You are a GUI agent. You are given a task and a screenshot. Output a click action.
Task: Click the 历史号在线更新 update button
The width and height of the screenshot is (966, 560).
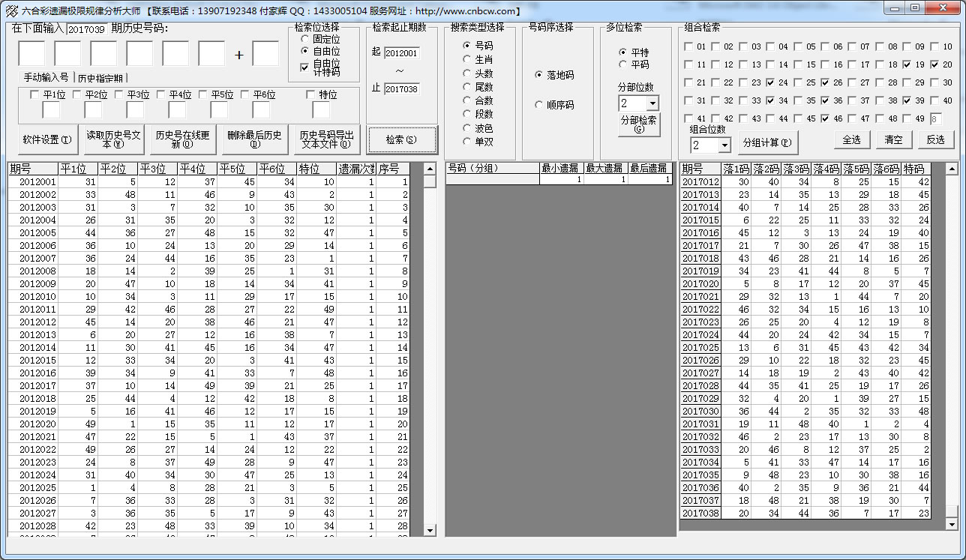coord(182,139)
